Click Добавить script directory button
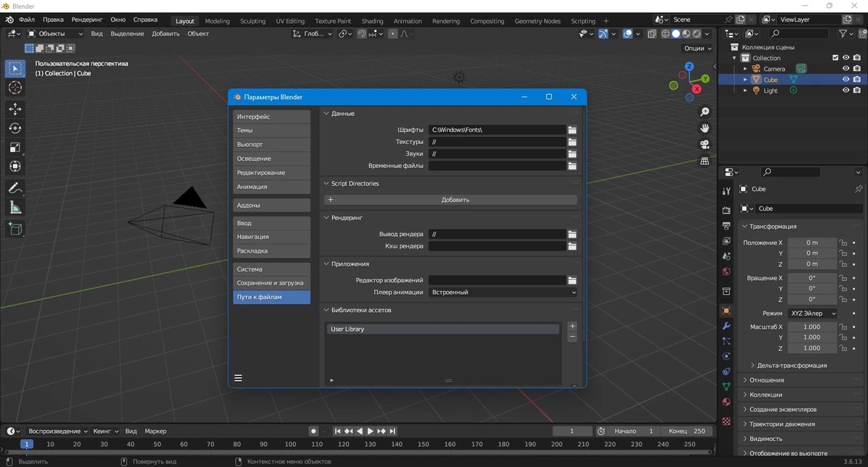868x467 pixels. tap(451, 200)
